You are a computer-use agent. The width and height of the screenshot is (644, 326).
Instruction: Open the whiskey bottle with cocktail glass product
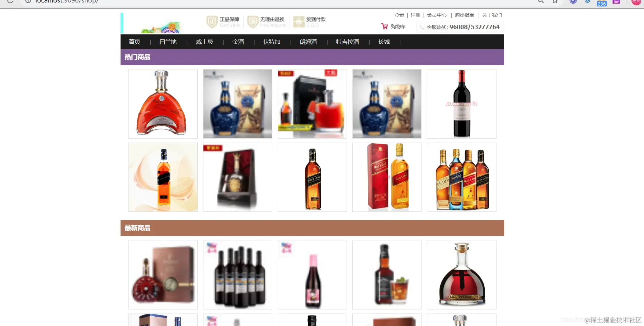point(387,275)
